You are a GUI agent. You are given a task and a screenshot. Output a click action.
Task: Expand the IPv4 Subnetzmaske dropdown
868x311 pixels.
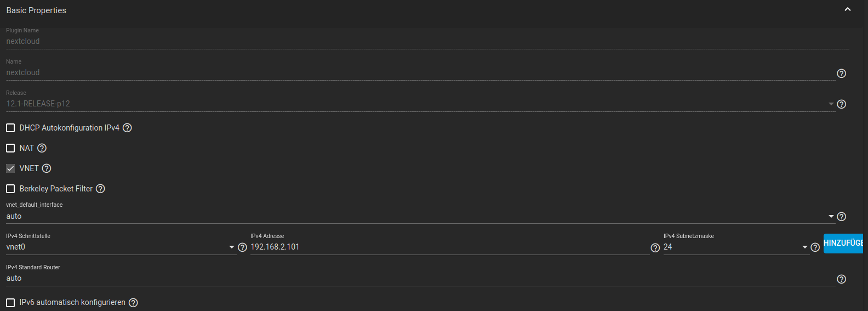pos(735,247)
